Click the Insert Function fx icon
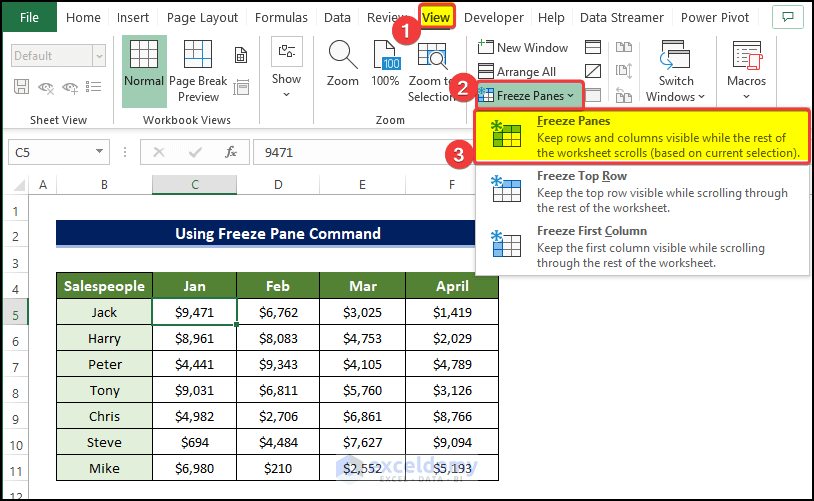Image resolution: width=814 pixels, height=501 pixels. pyautogui.click(x=230, y=152)
